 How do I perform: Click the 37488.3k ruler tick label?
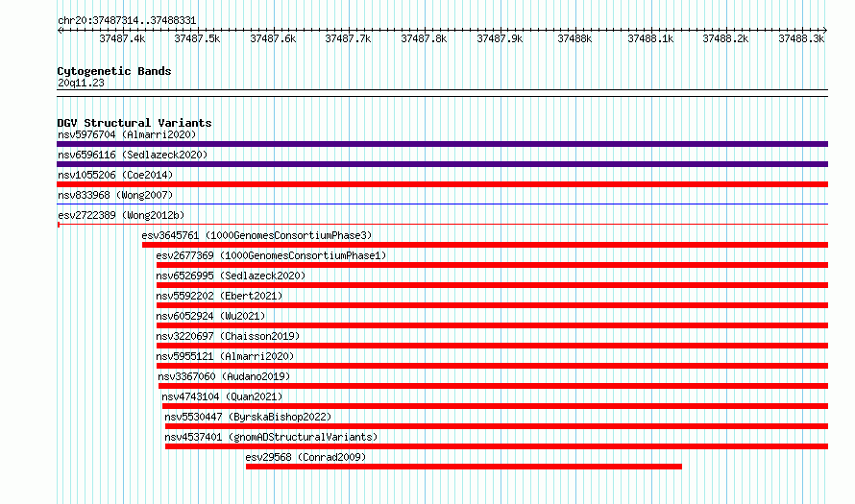pos(801,38)
